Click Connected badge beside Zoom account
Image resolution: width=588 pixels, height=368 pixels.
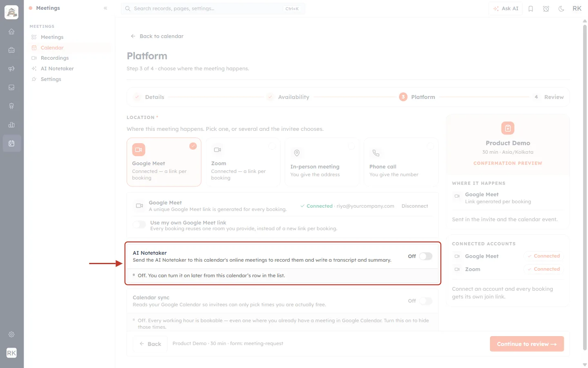point(543,269)
